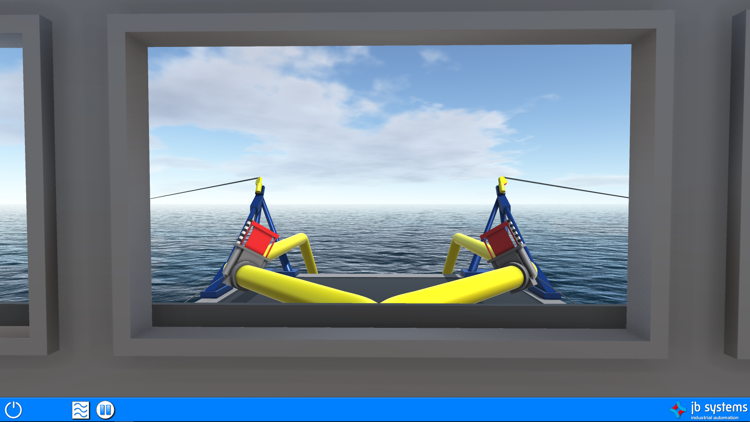The height and width of the screenshot is (422, 750).
Task: Click the window panels view icon
Action: click(105, 409)
